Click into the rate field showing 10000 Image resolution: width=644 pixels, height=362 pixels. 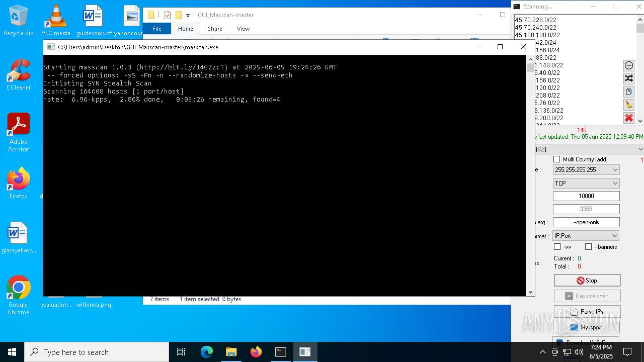(x=586, y=196)
